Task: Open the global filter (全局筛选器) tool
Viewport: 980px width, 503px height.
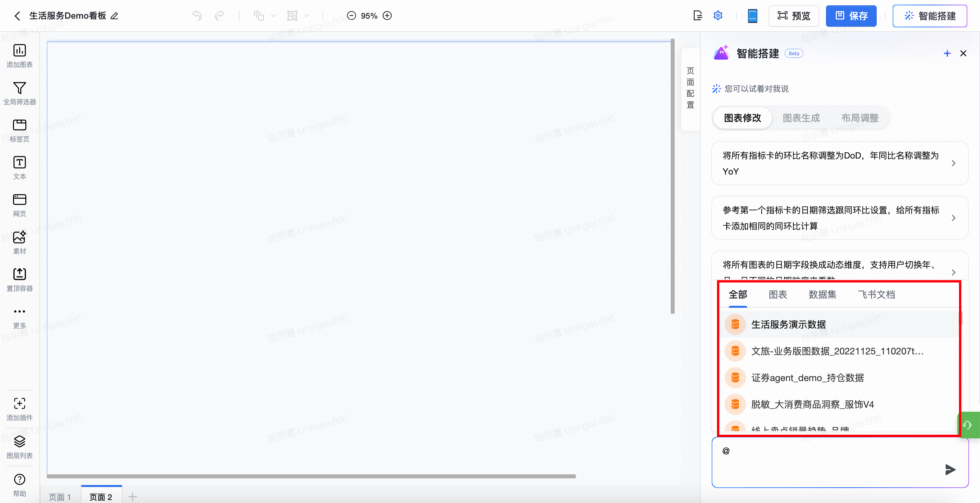Action: pos(19,88)
